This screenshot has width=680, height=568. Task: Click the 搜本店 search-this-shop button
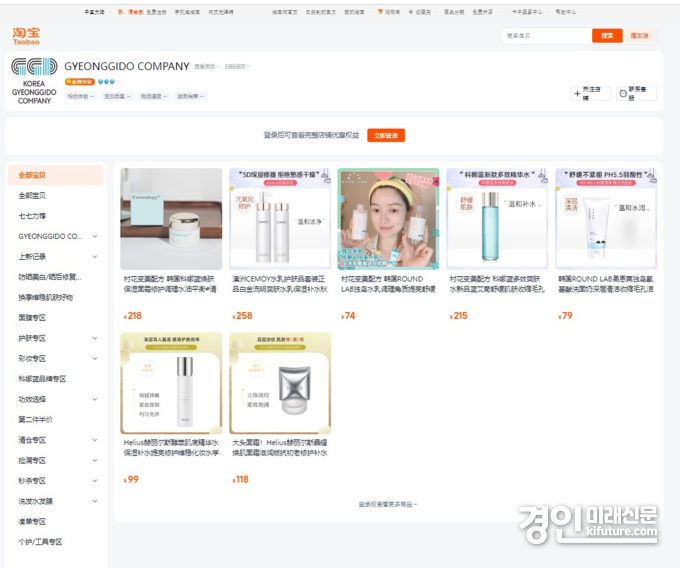point(639,36)
